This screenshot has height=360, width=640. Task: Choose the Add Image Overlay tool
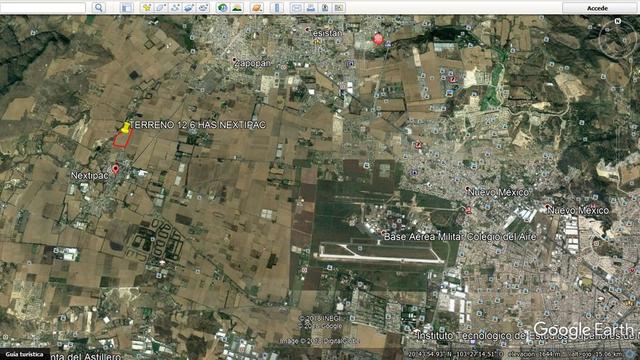[189, 7]
